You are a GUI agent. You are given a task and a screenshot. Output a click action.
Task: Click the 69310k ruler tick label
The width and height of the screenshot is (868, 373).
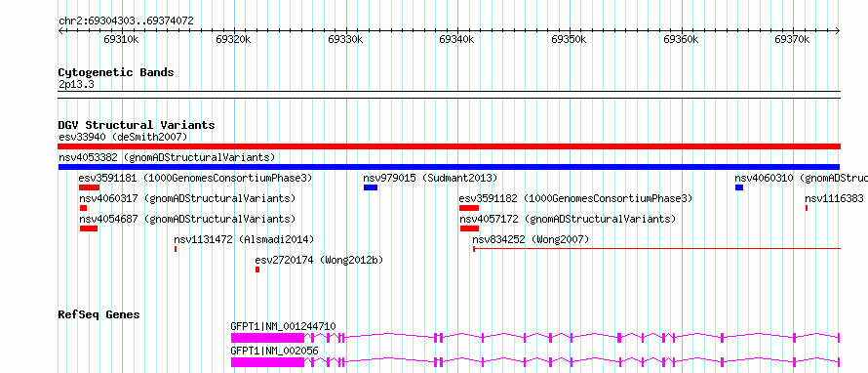click(121, 39)
